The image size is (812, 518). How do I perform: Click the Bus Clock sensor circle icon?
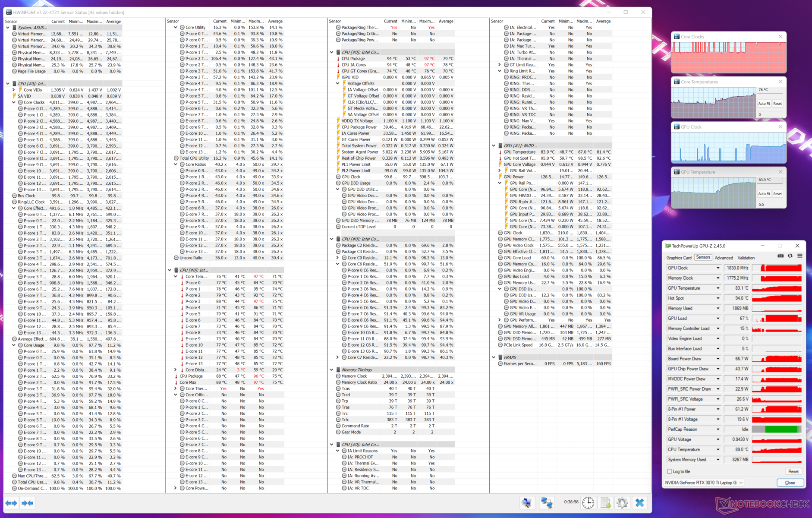click(x=14, y=196)
